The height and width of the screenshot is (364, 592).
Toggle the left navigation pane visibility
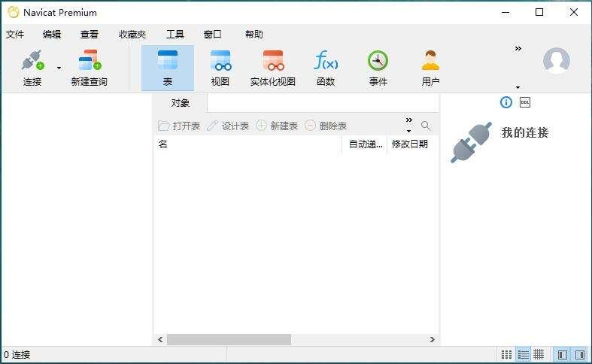pos(562,354)
